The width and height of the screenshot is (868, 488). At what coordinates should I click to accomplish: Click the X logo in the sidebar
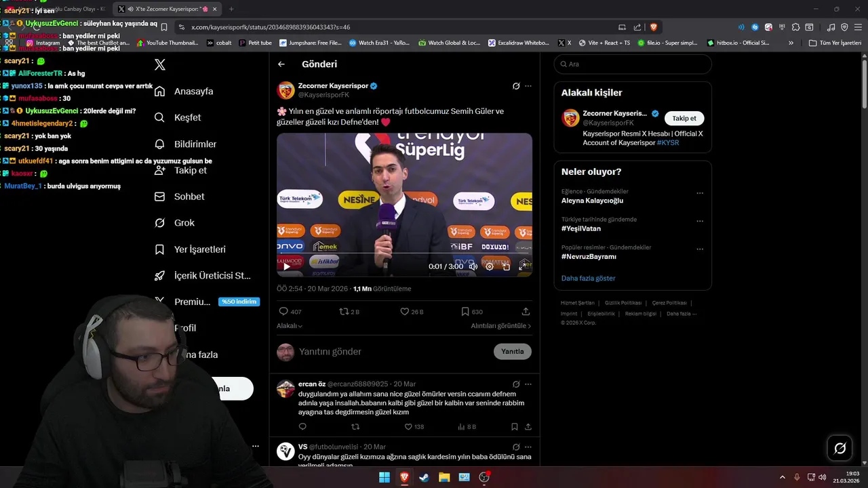tap(160, 65)
